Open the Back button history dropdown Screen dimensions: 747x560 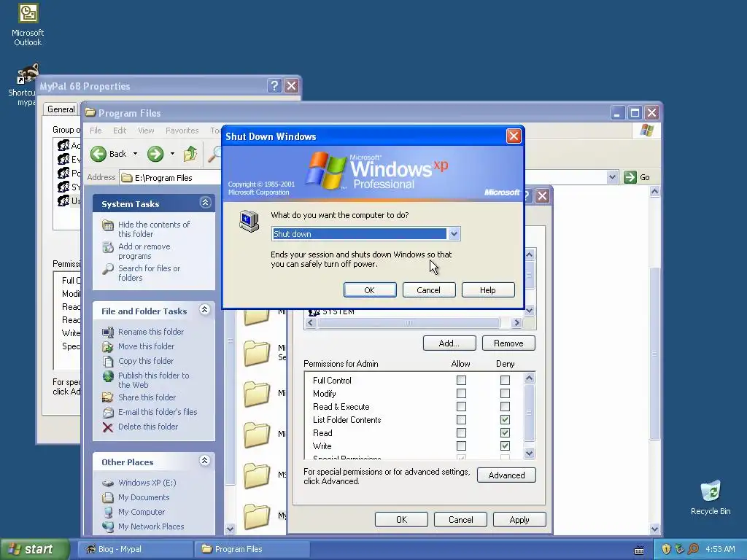tap(135, 154)
